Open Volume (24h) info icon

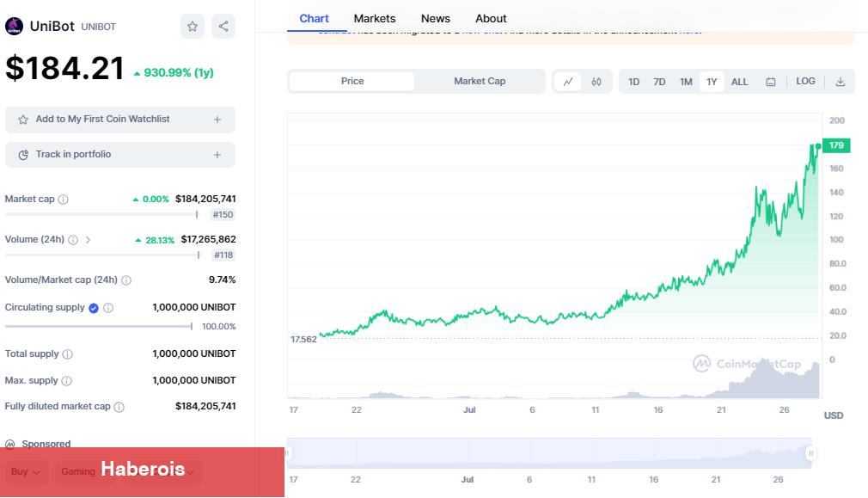[73, 240]
